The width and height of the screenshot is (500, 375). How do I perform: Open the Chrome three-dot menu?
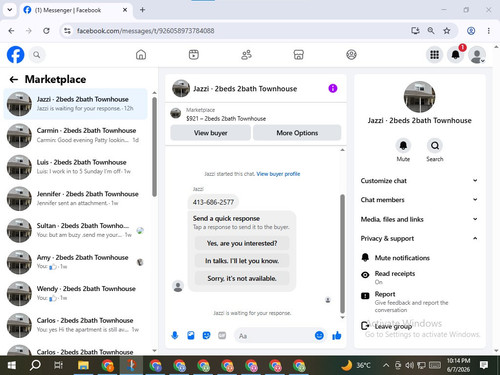[x=489, y=31]
